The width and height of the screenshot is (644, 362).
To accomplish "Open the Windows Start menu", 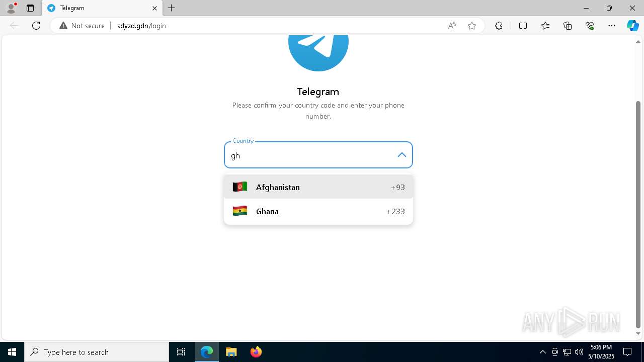I will click(12, 352).
